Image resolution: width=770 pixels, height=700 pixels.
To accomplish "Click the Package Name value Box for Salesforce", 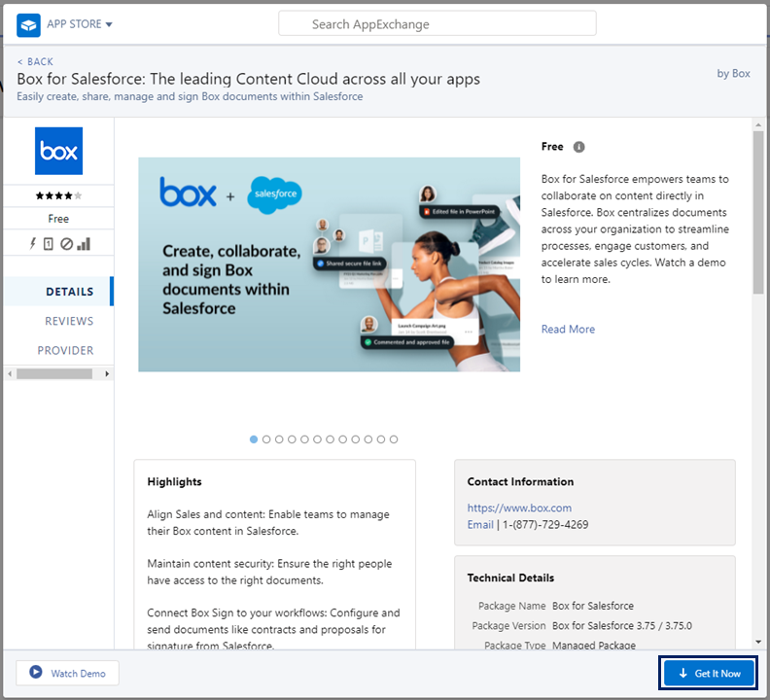I will click(593, 606).
